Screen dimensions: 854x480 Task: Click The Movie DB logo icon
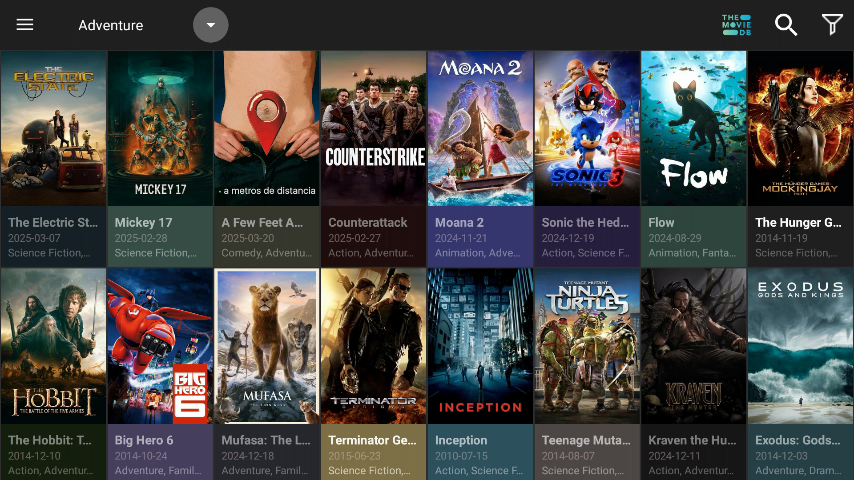736,25
